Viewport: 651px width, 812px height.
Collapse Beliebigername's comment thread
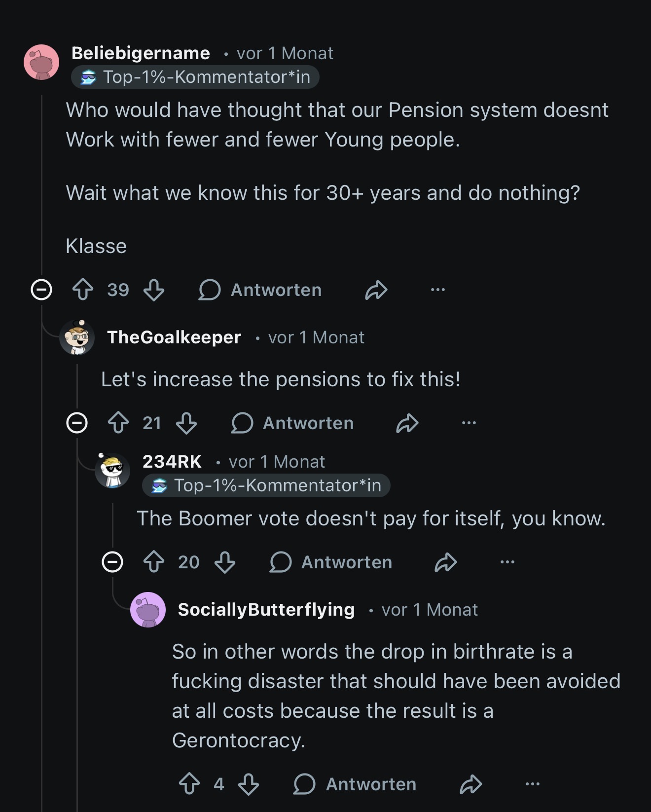pyautogui.click(x=41, y=290)
